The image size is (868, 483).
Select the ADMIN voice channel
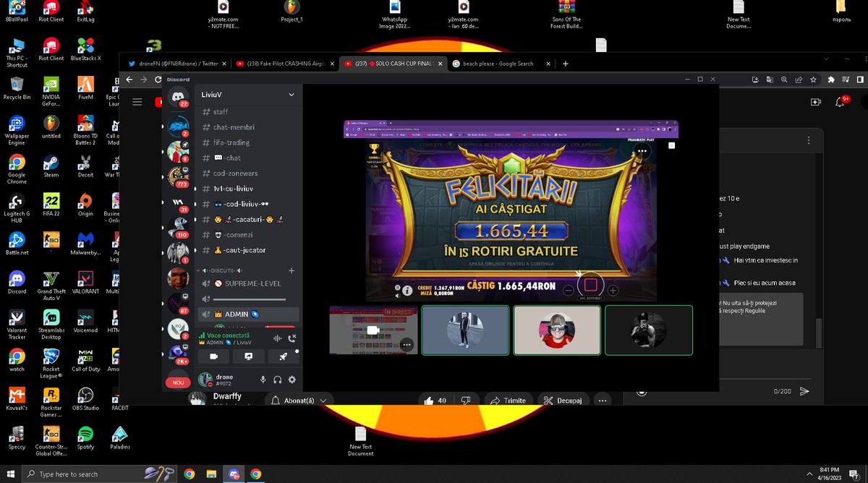point(247,315)
